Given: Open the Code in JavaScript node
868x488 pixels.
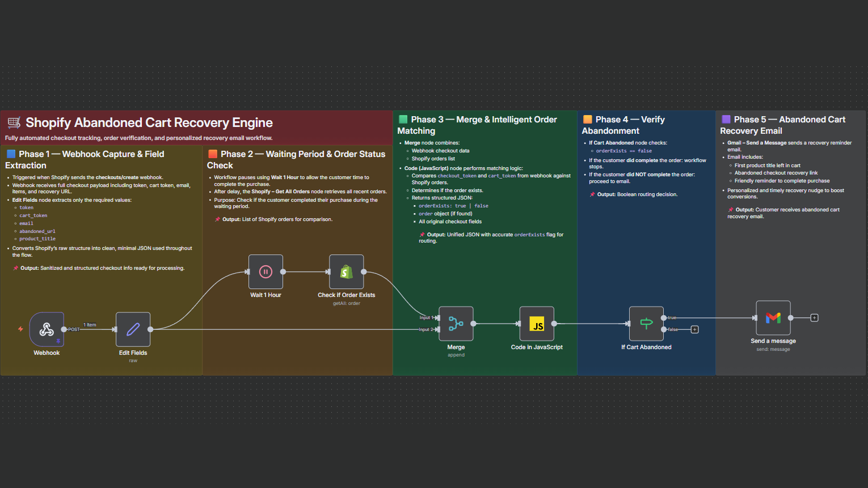Looking at the screenshot, I should [x=537, y=324].
